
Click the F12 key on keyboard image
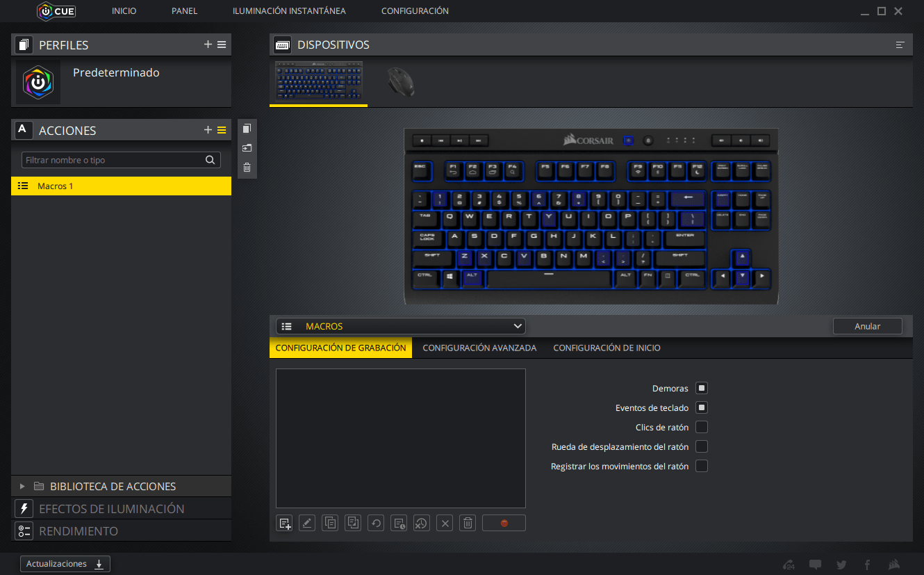click(x=698, y=170)
